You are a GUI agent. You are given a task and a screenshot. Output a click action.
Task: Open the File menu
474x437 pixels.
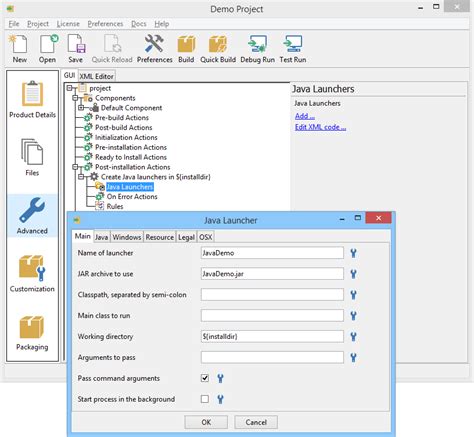[14, 24]
